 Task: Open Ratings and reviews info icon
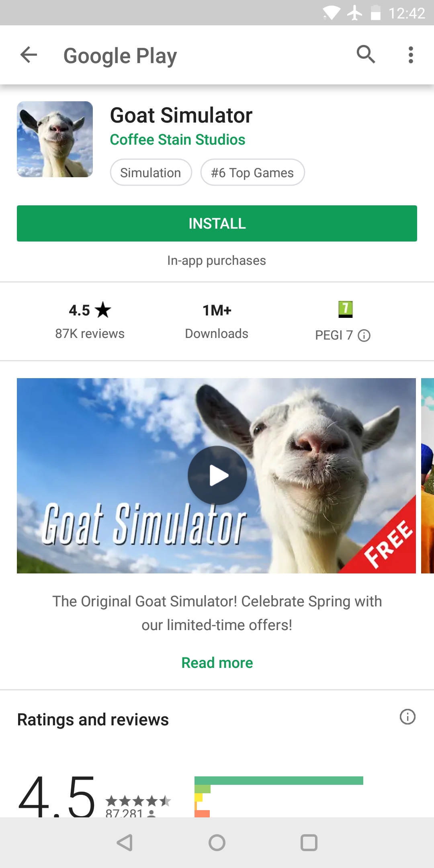coord(407,717)
